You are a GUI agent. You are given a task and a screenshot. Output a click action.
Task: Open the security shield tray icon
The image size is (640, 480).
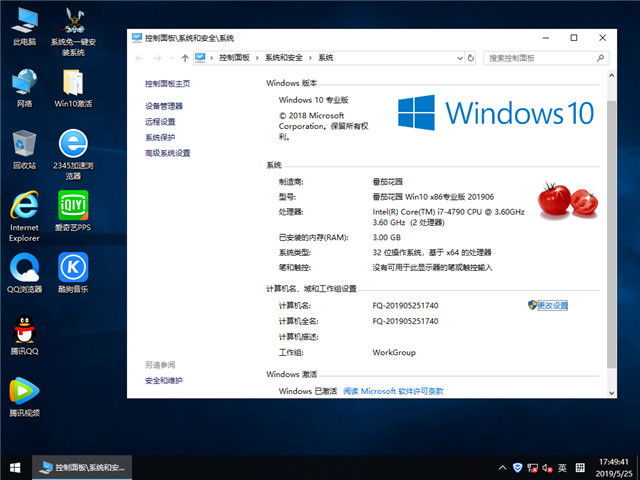tap(517, 468)
